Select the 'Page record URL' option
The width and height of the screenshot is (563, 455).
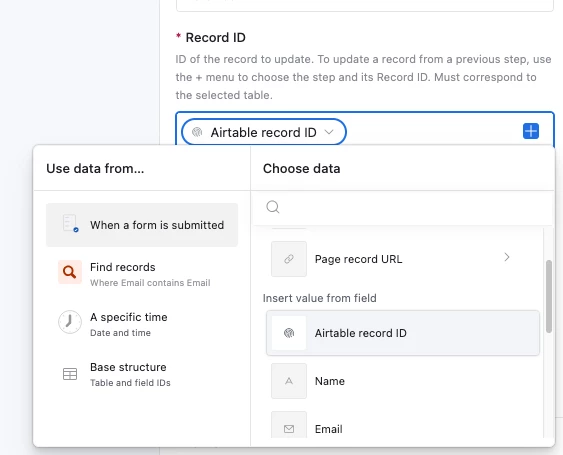click(x=403, y=259)
